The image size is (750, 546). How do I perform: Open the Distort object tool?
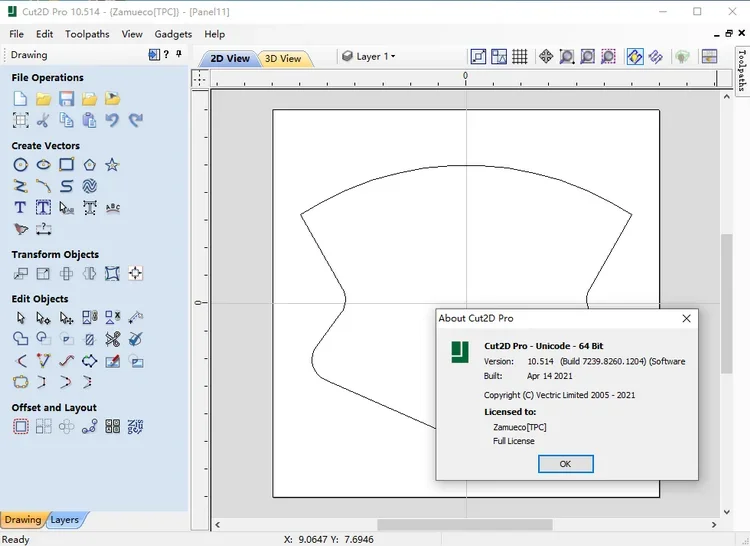pos(112,273)
